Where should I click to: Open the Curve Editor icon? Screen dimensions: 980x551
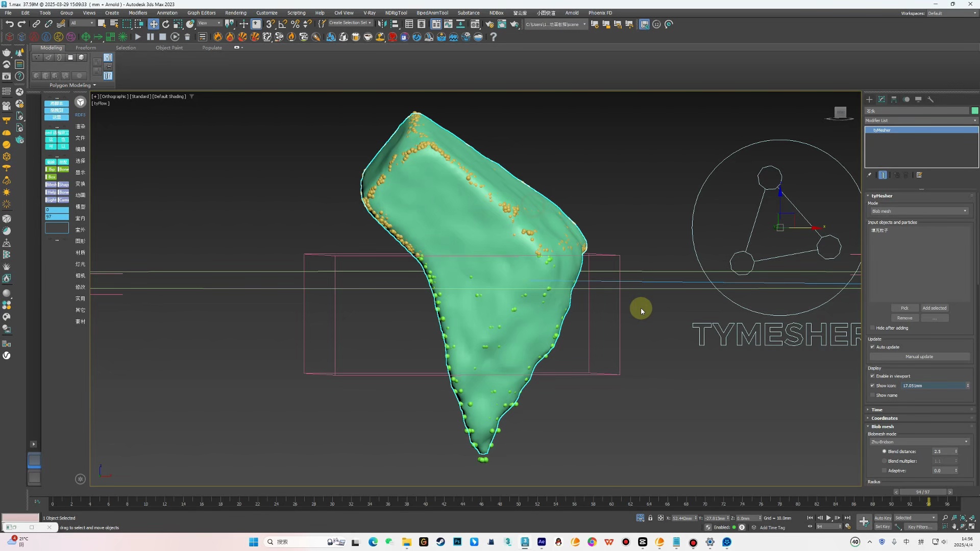pos(448,23)
